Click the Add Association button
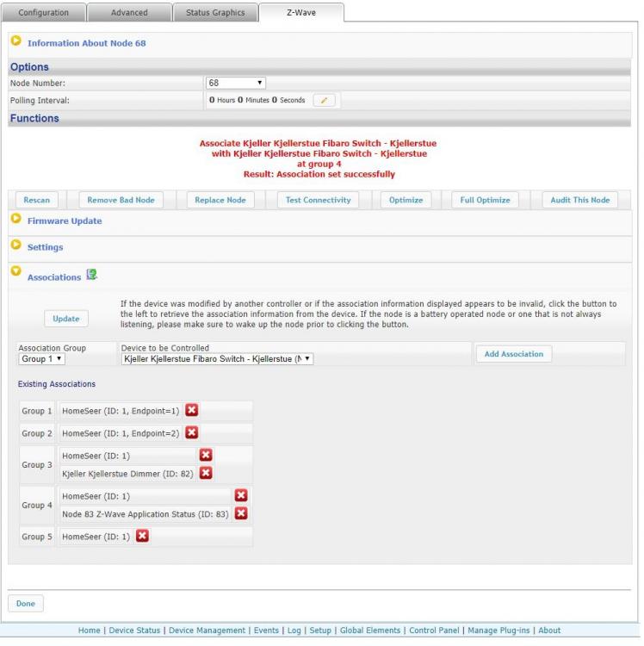The width and height of the screenshot is (644, 646). [513, 354]
